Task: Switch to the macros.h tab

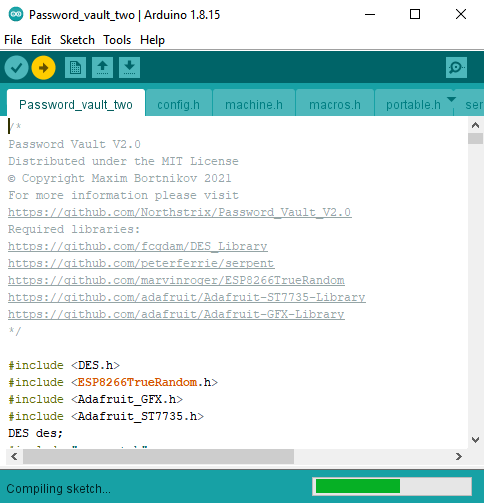Action: pos(335,104)
